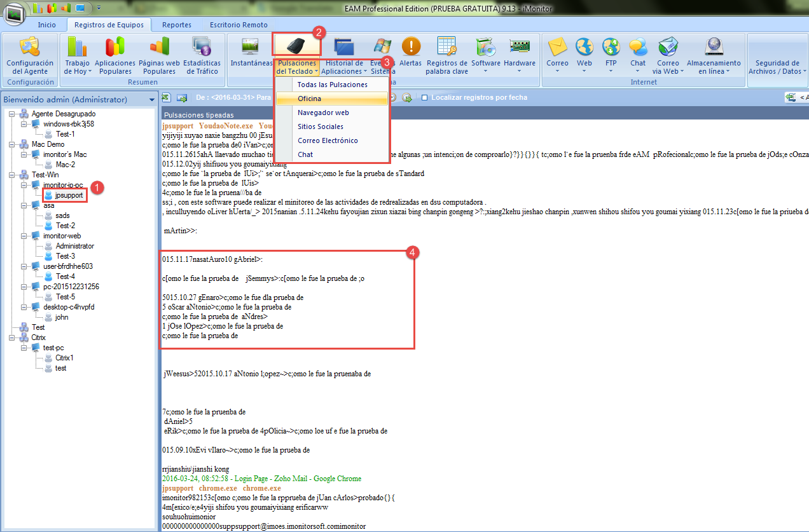The image size is (809, 532).
Task: Open Estadísticas de Tráfico icon
Action: tap(202, 48)
